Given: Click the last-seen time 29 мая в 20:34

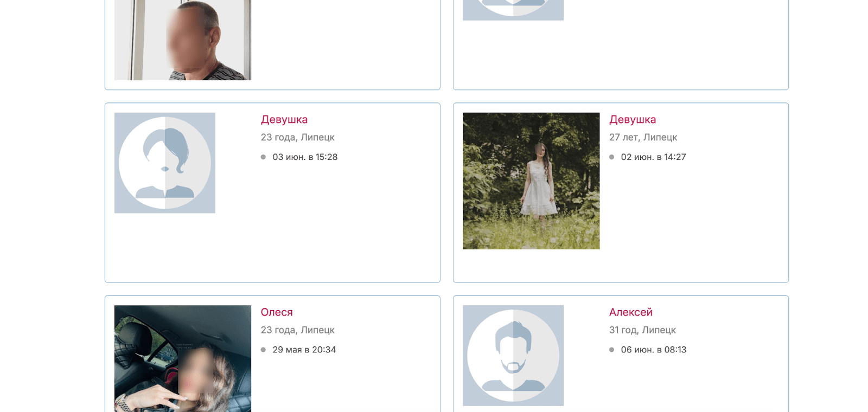Looking at the screenshot, I should (x=304, y=350).
